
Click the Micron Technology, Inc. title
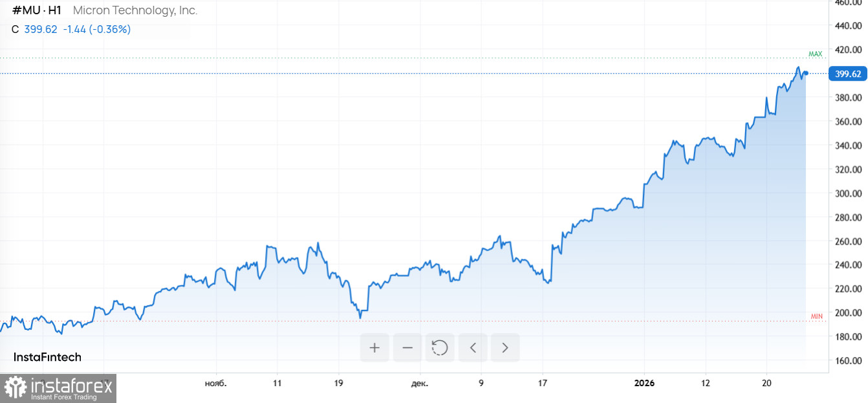point(135,10)
